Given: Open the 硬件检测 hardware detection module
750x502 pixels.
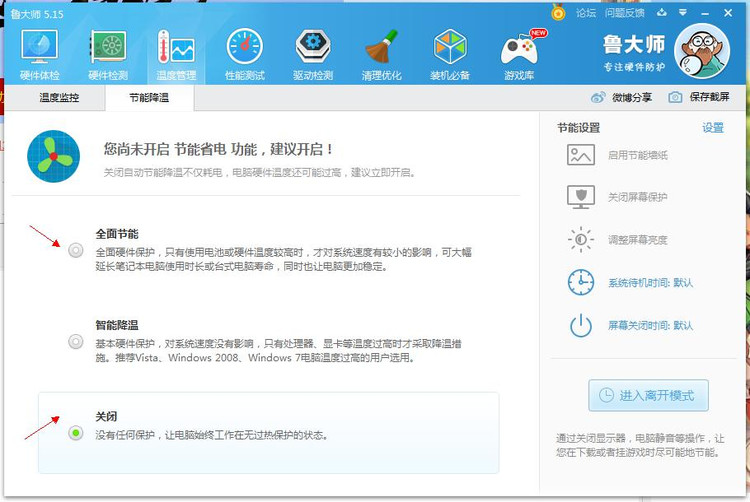Looking at the screenshot, I should coord(108,55).
